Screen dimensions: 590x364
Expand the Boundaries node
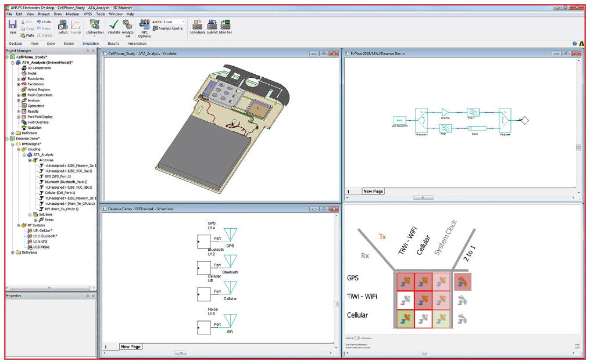(19, 79)
